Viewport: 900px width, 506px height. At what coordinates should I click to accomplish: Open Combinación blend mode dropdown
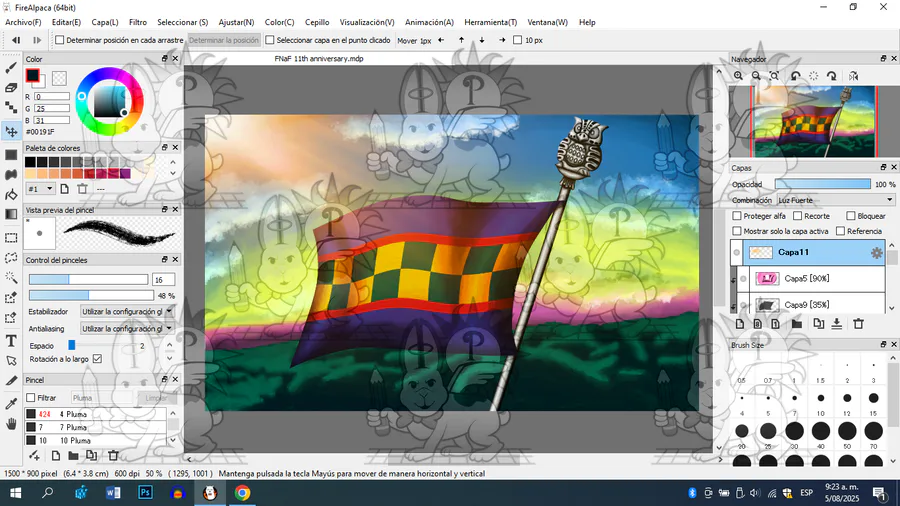tap(836, 200)
